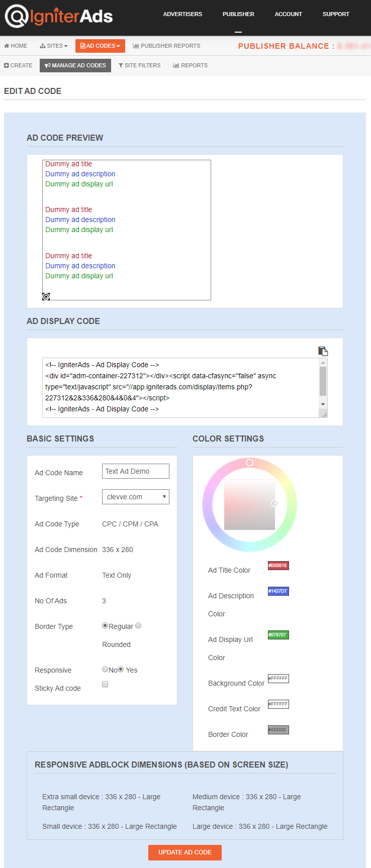Select Regular border type radio

(x=105, y=626)
